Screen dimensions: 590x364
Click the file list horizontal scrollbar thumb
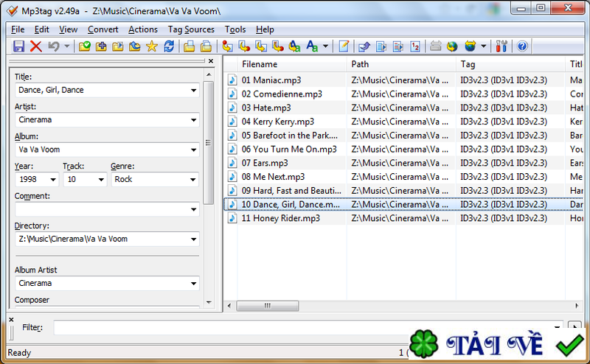(x=268, y=306)
